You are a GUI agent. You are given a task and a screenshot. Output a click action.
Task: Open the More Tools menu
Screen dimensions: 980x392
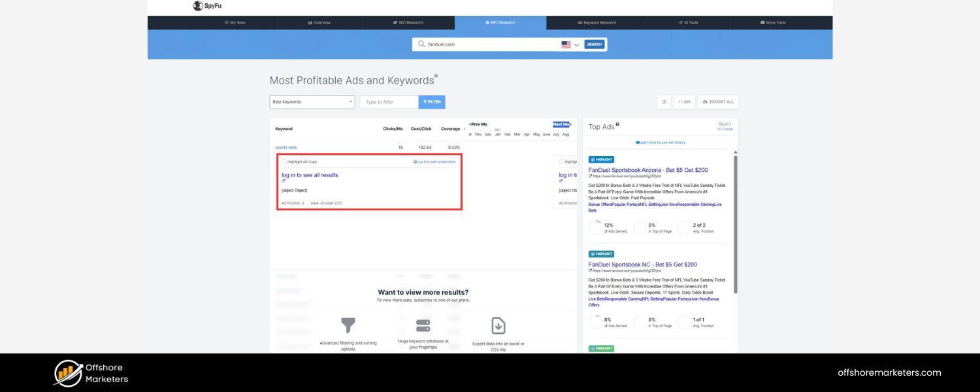tap(773, 23)
